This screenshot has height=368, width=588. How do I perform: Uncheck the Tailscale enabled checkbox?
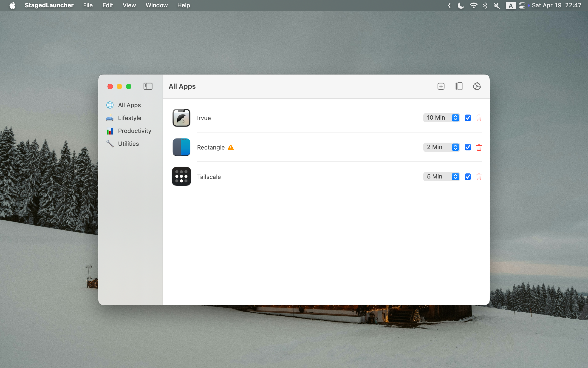point(467,177)
